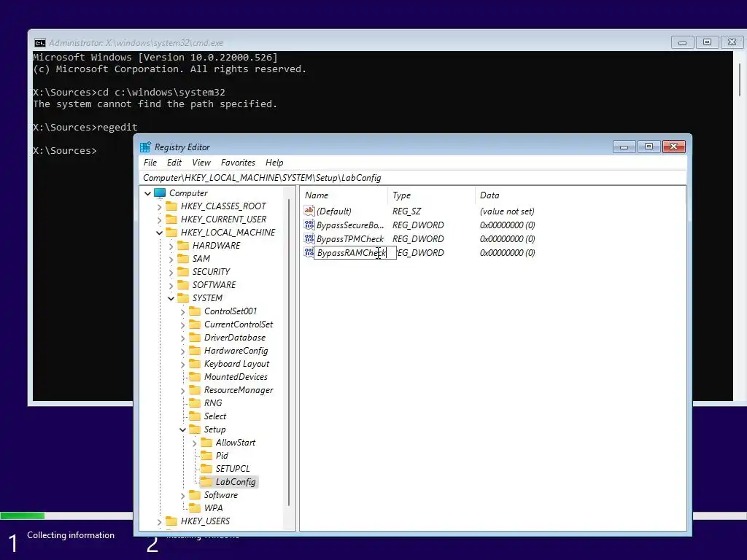
Task: Open the View menu
Action: coord(201,163)
